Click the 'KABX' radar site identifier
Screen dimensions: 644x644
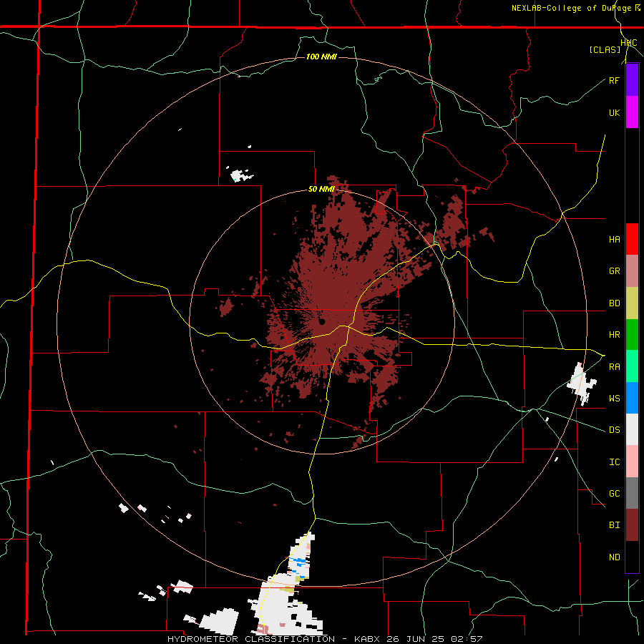click(367, 639)
